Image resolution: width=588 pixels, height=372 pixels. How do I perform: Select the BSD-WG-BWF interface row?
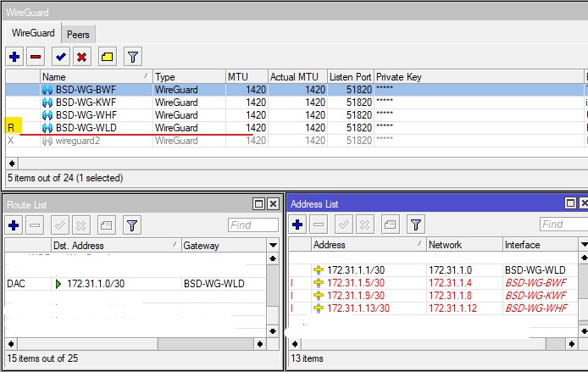(x=295, y=90)
